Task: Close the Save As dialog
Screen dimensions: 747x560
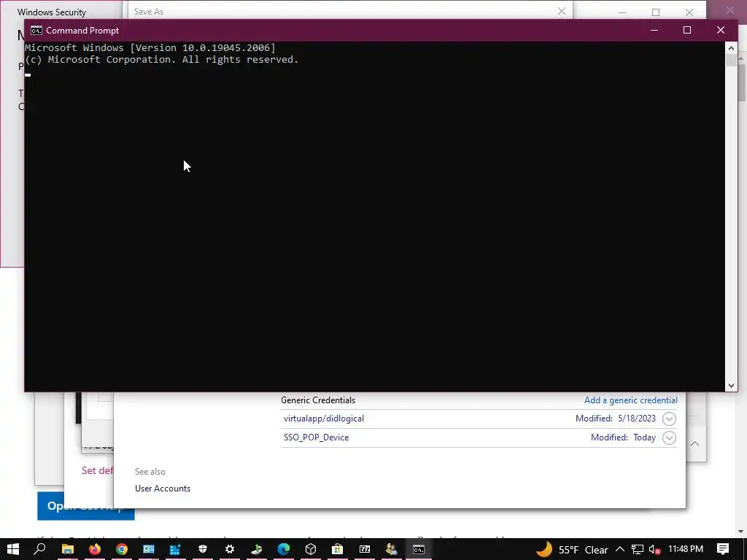Action: [x=562, y=11]
